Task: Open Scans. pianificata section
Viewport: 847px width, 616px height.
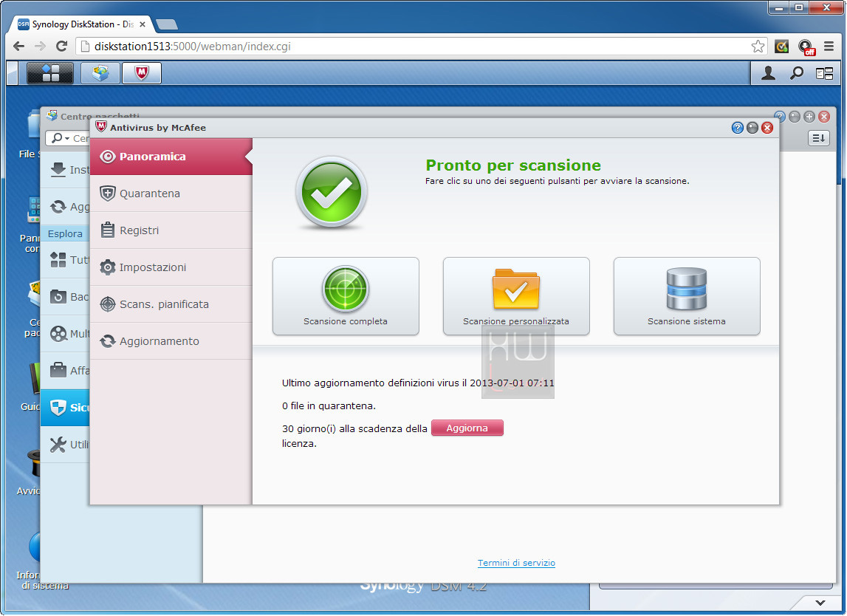Action: pyautogui.click(x=171, y=304)
